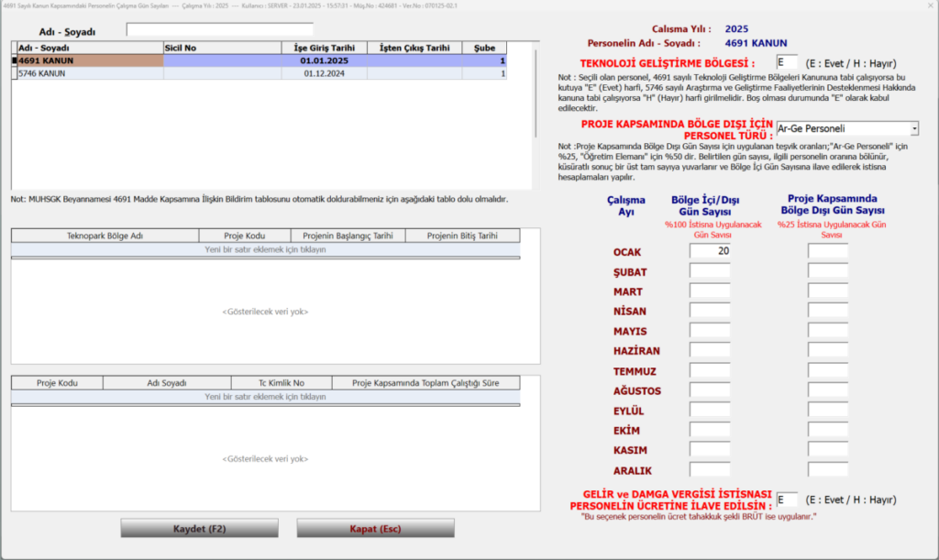Viewport: 939px width, 560px height.
Task: Click ŞUBAT Bölge İçi/Dışı days field
Action: click(710, 271)
